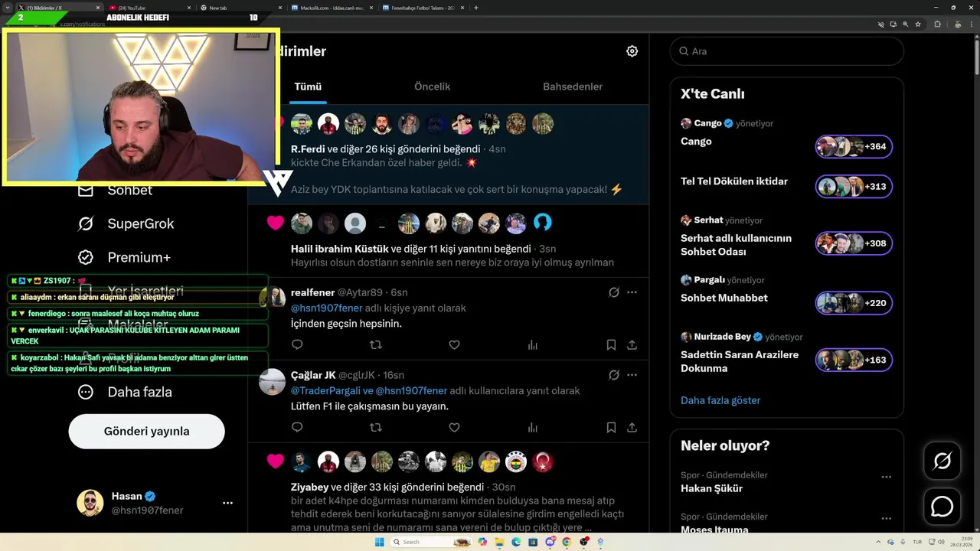Open Hasan's profile avatar in sidebar
This screenshot has width=980, height=551.
[90, 503]
